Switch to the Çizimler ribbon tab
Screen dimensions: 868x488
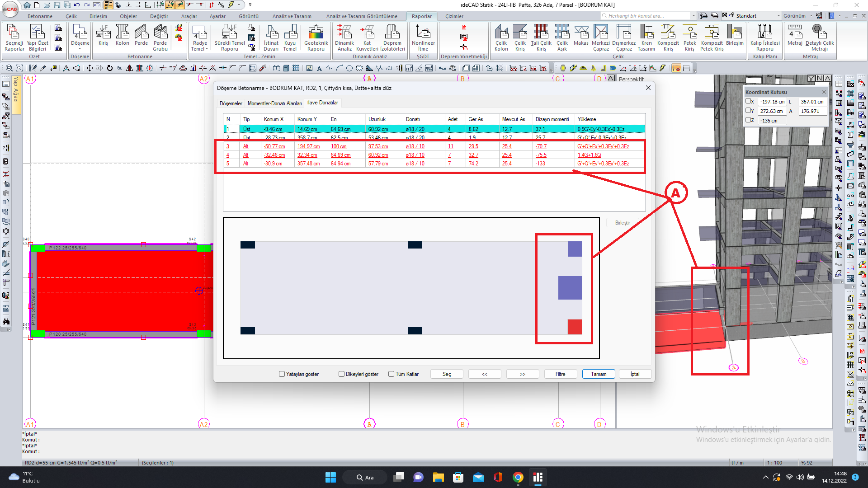point(454,16)
